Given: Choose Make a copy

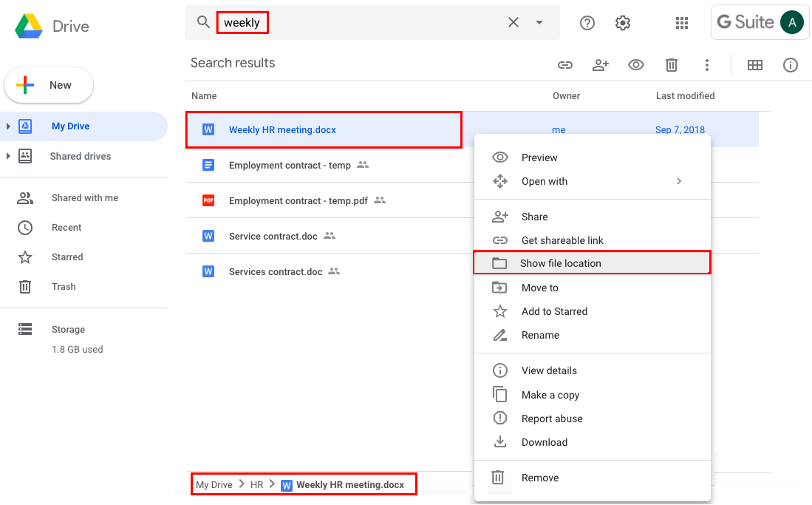Looking at the screenshot, I should tap(592, 395).
